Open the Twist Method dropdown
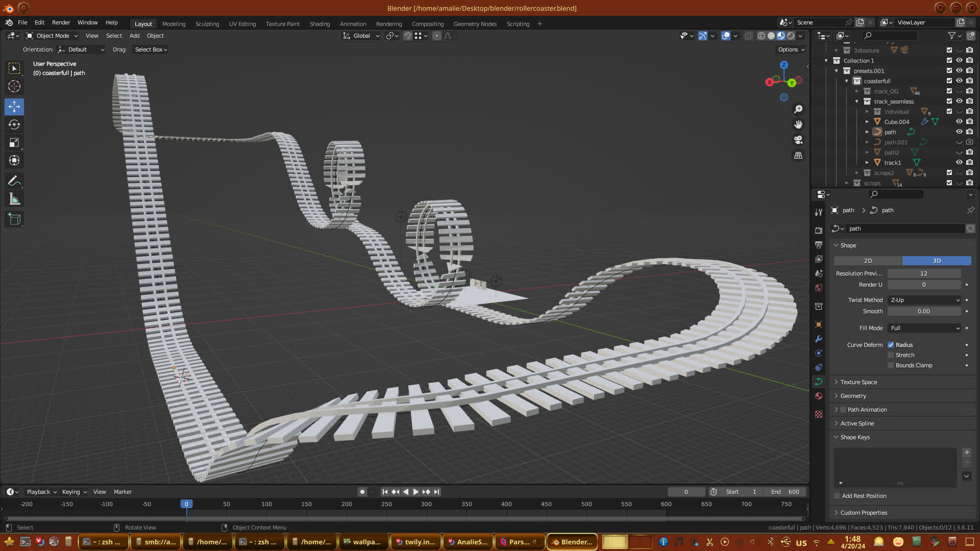This screenshot has width=980, height=551. pyautogui.click(x=924, y=300)
